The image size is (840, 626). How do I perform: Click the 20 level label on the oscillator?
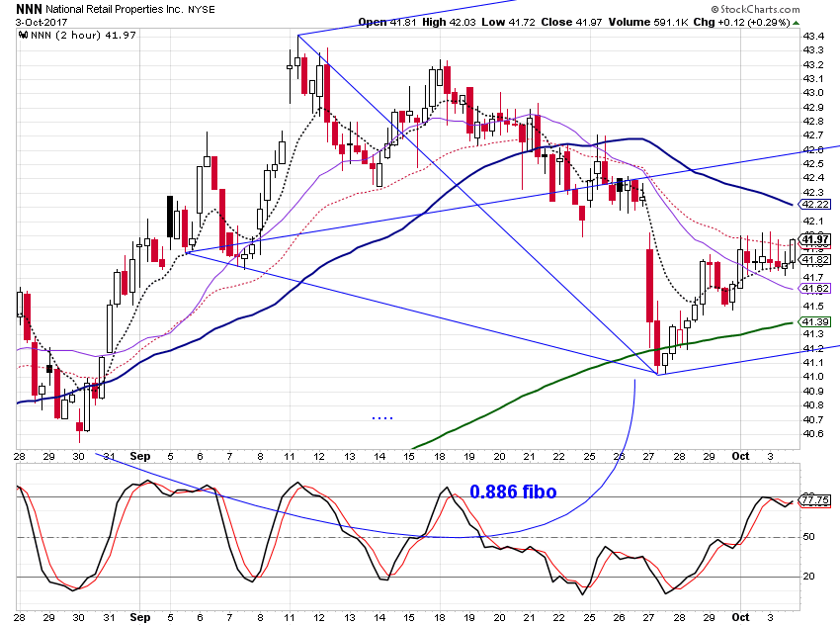coord(808,577)
